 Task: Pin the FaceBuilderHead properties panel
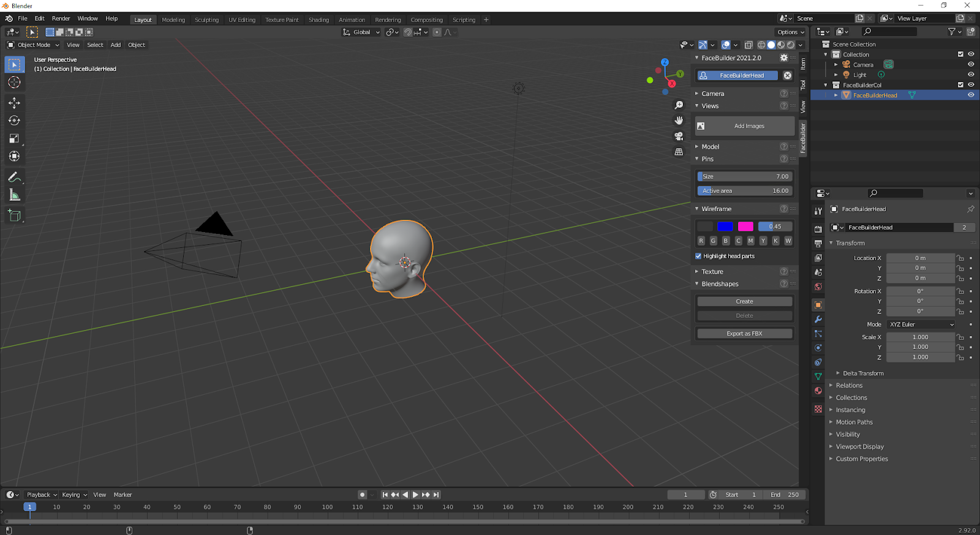click(971, 209)
